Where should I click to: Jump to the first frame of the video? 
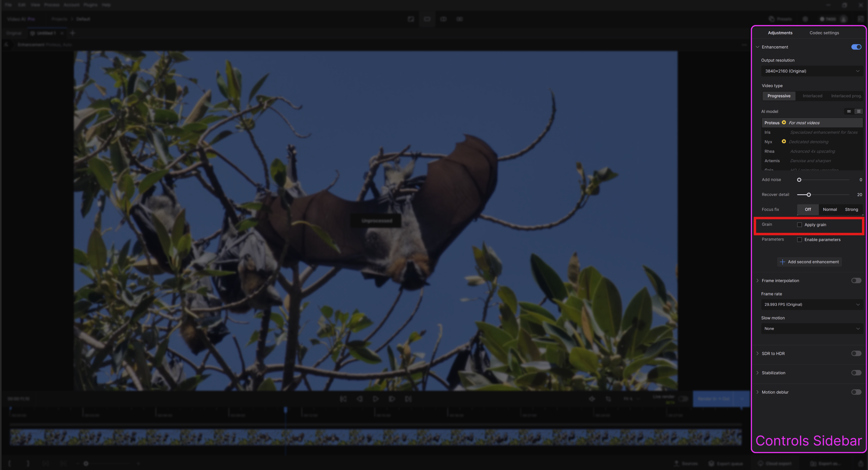[343, 399]
